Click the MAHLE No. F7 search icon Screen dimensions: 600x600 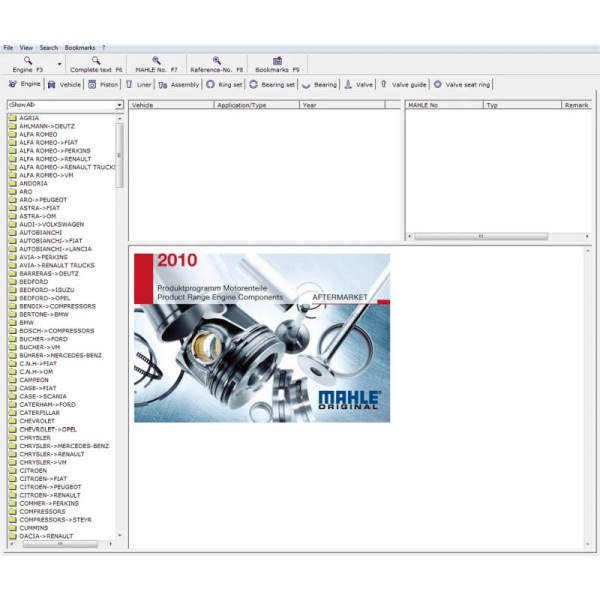(156, 61)
